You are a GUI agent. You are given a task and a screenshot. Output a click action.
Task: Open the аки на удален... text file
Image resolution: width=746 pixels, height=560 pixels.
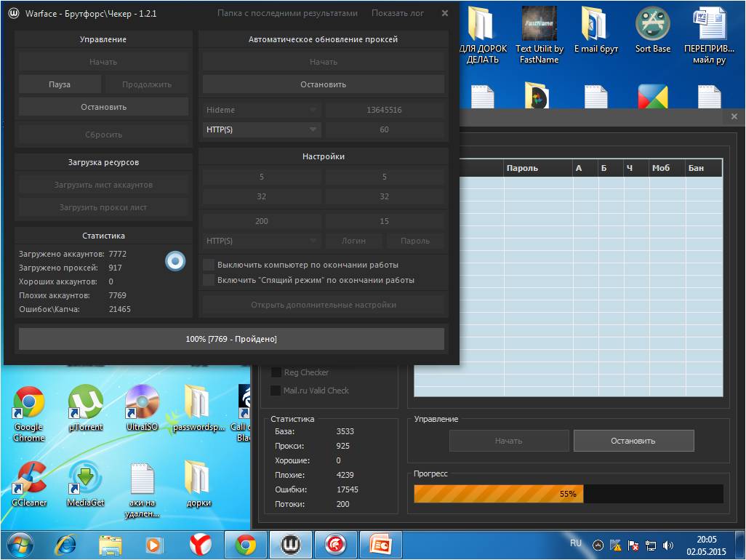[x=142, y=490]
